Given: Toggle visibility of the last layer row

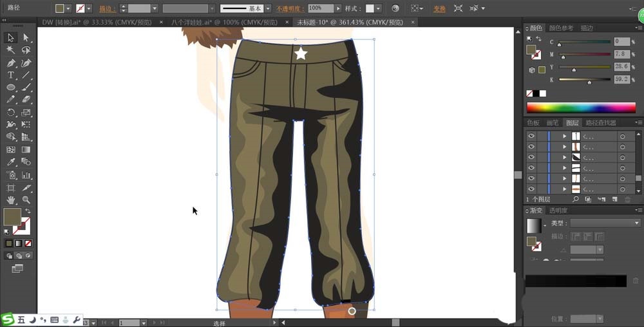Looking at the screenshot, I should pyautogui.click(x=531, y=189).
